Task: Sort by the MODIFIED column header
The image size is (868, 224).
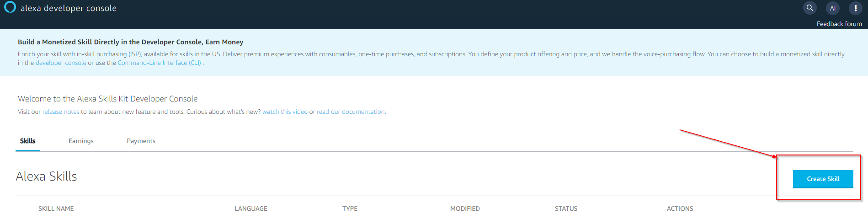Action: tap(465, 208)
